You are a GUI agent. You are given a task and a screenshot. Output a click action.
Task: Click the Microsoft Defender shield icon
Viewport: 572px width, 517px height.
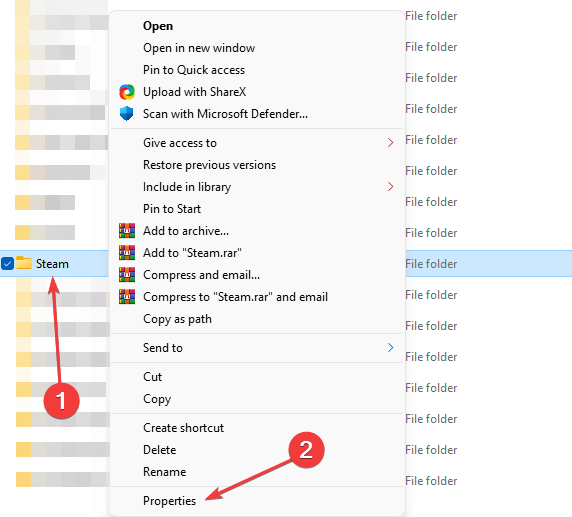pos(127,114)
